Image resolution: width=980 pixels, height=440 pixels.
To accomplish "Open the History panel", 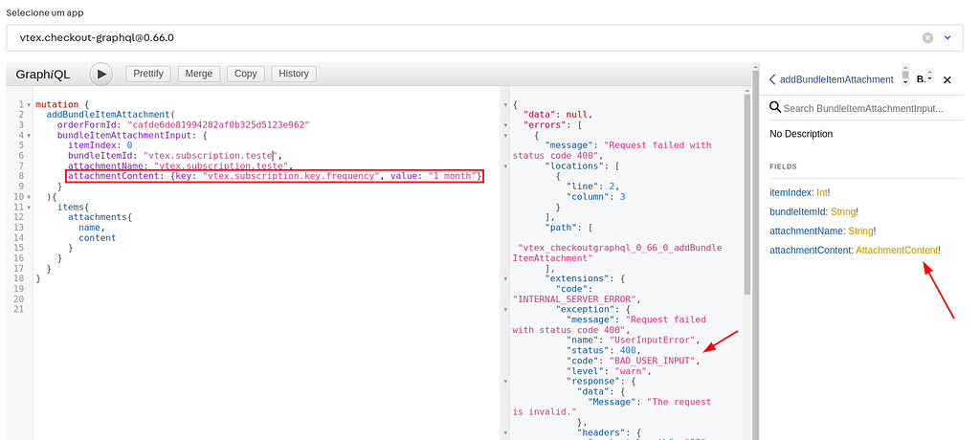I will [x=294, y=74].
